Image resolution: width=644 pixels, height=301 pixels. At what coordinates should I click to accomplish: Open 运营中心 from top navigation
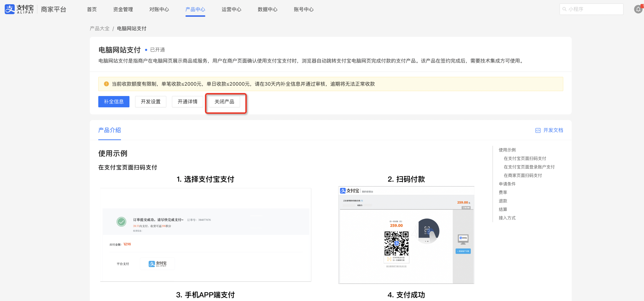point(232,9)
